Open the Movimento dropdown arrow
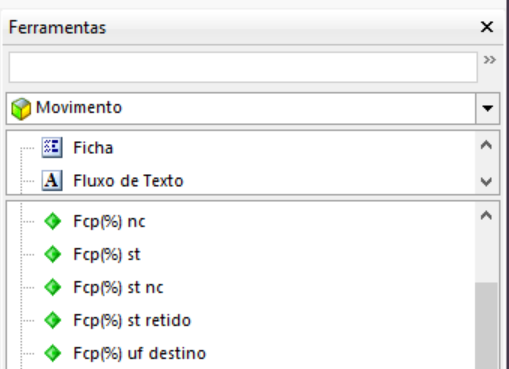This screenshot has height=369, width=509. [x=488, y=109]
